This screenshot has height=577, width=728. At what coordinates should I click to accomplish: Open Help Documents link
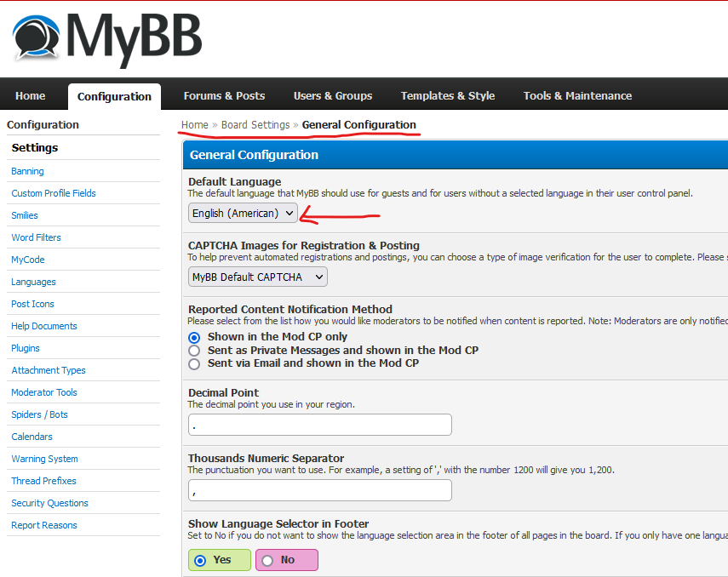(44, 326)
